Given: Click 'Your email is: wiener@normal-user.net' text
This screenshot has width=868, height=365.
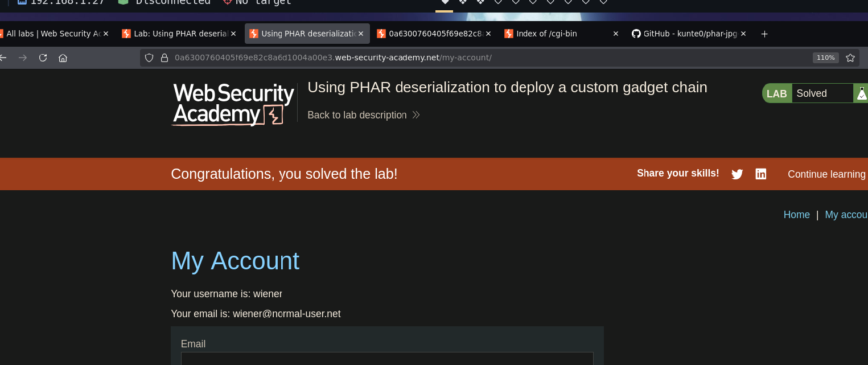Looking at the screenshot, I should [x=256, y=314].
